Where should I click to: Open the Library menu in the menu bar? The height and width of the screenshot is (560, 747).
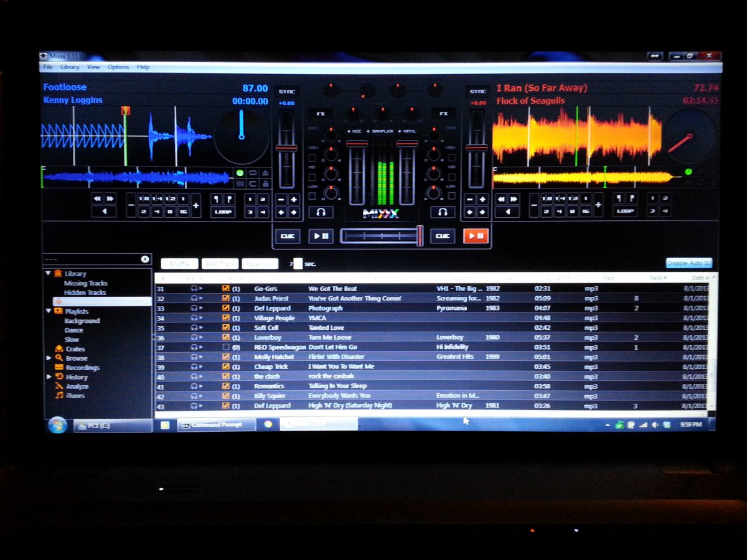[70, 67]
